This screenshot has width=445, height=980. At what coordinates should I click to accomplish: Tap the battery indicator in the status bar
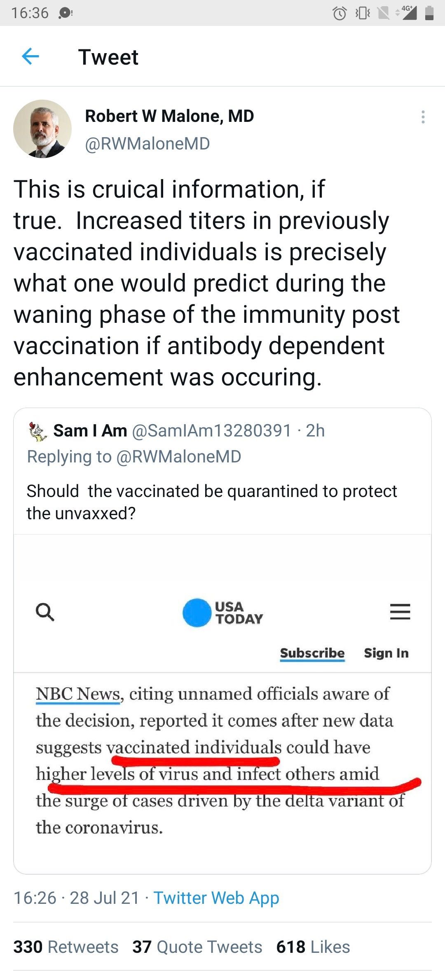pos(430,14)
